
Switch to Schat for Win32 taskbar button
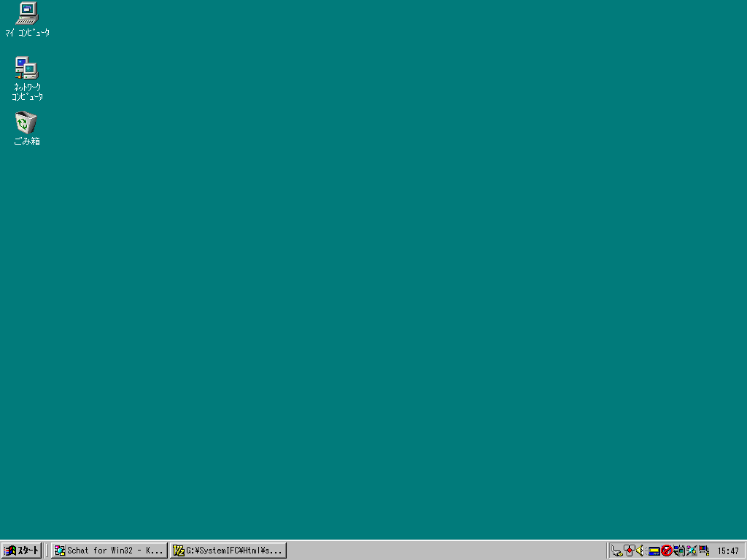[x=109, y=551]
